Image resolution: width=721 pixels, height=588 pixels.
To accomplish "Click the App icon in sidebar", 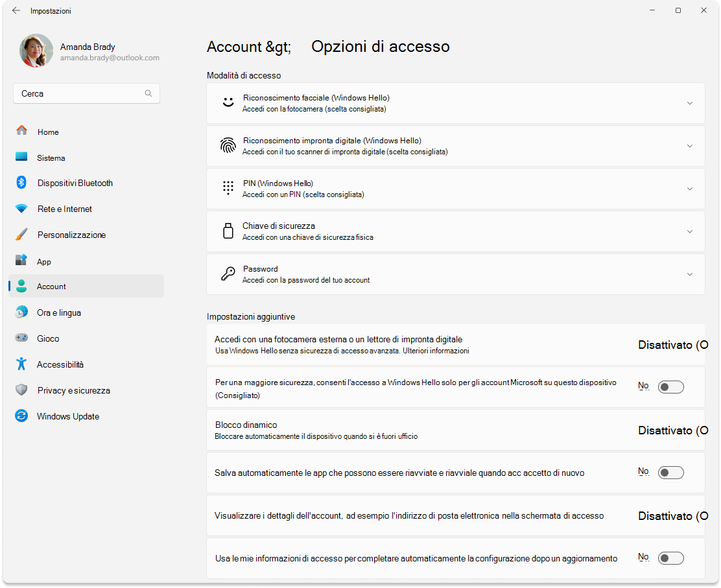I will (21, 260).
